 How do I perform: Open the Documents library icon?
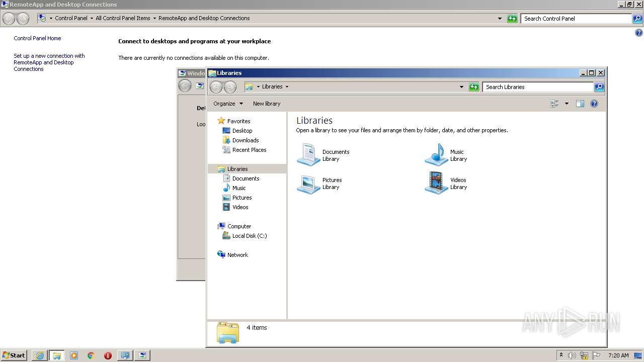(x=308, y=154)
